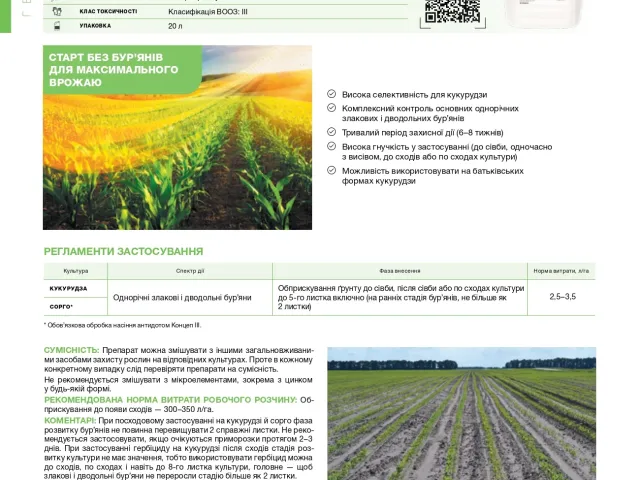This screenshot has width=640, height=480.
Task: Click the 'Фаза внесення' column header
Action: (x=400, y=271)
